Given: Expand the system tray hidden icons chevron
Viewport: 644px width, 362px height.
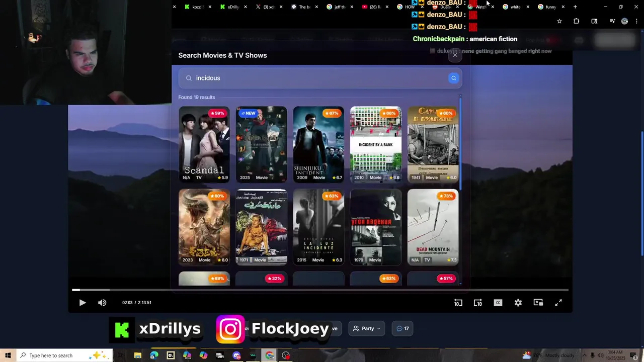Looking at the screenshot, I should [x=584, y=355].
